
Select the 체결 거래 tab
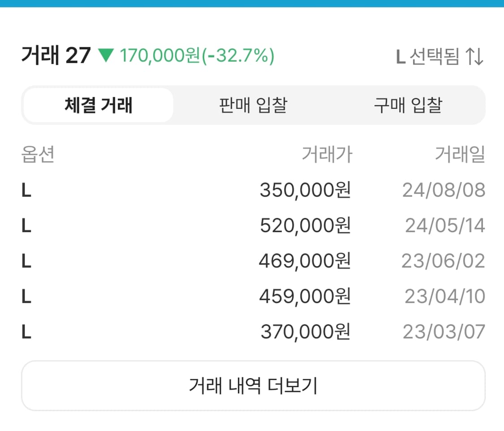tap(98, 105)
